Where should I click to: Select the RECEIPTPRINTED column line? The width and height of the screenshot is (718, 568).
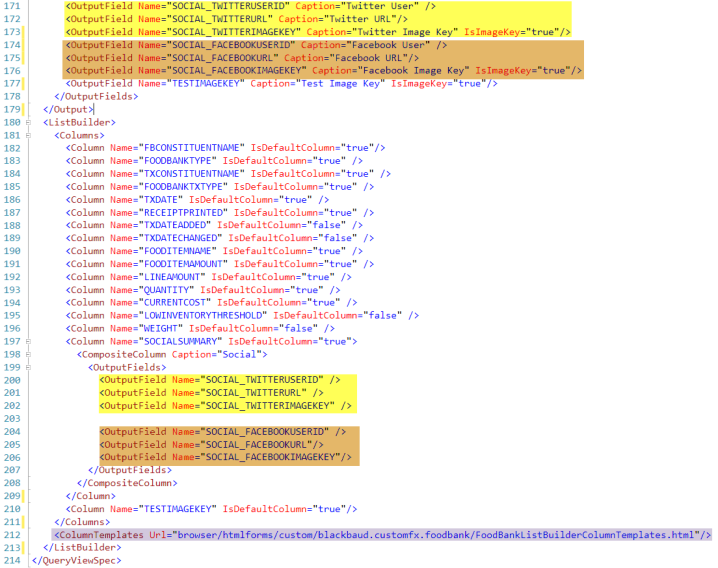pyautogui.click(x=220, y=213)
